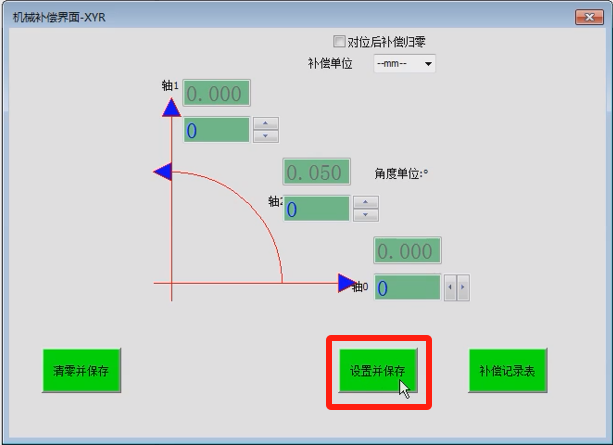Click the 轴0 readout showing 0.000

click(407, 251)
